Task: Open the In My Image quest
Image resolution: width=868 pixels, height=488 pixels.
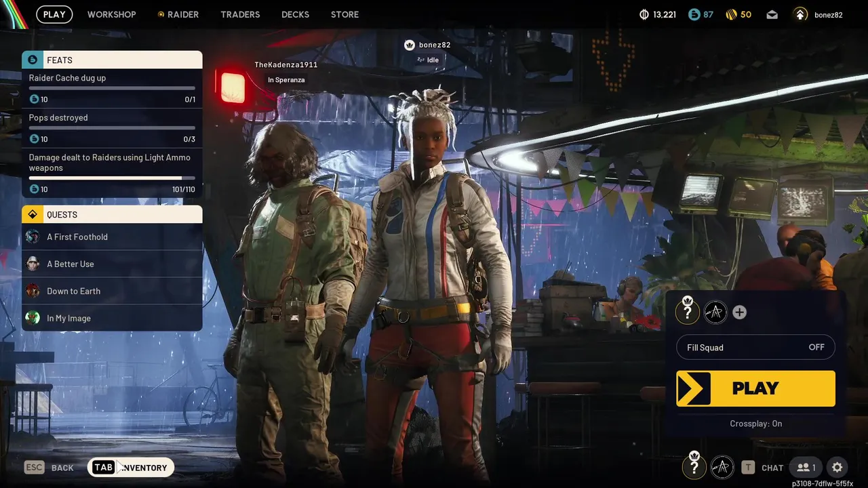Action: pyautogui.click(x=112, y=318)
